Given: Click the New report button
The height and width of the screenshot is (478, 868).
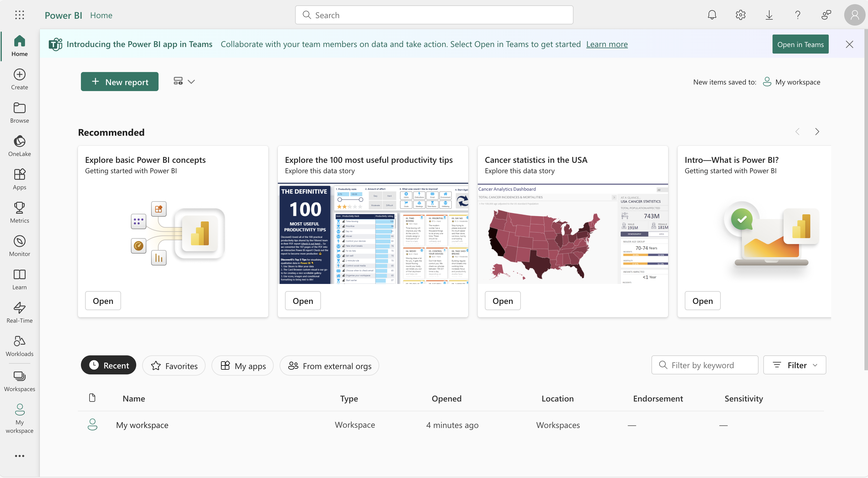Looking at the screenshot, I should point(120,82).
